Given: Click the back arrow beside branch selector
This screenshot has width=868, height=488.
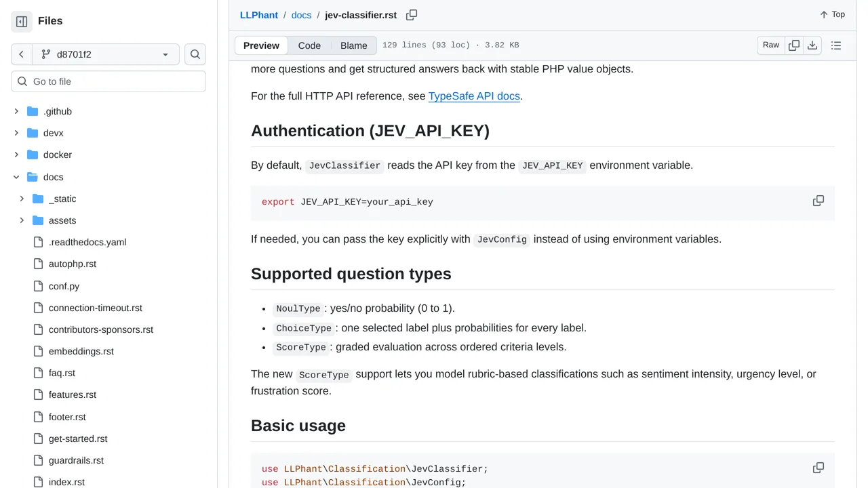Looking at the screenshot, I should click(22, 54).
